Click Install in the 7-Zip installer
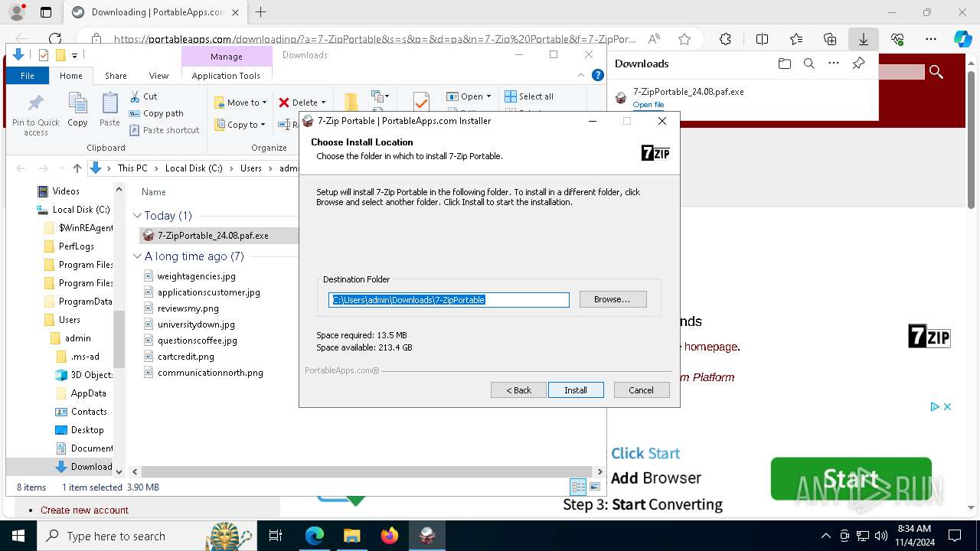The width and height of the screenshot is (980, 551). [576, 390]
